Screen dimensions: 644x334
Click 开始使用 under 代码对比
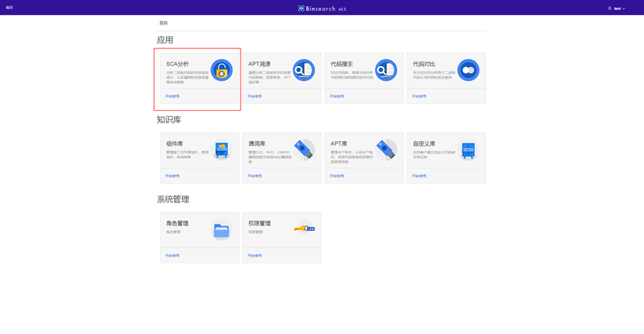419,96
